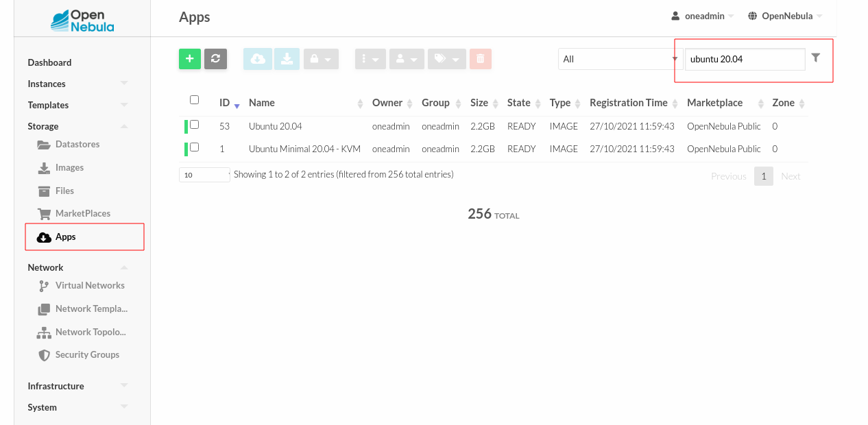Open Security Groups in the sidebar
The height and width of the screenshot is (425, 868).
click(x=87, y=355)
